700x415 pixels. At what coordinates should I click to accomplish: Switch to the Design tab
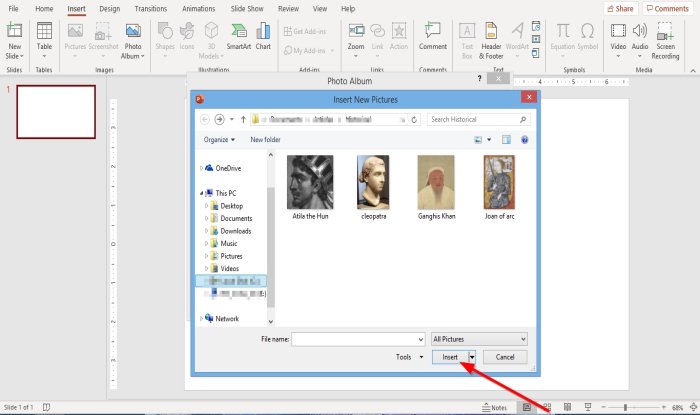click(x=109, y=8)
